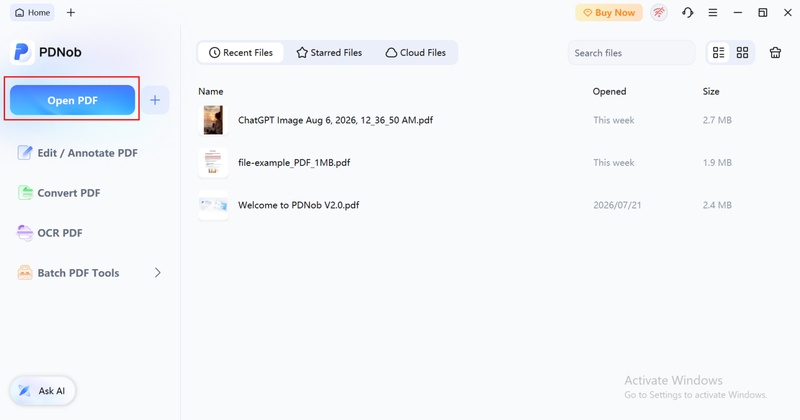Click the Welcome to PDNob thumbnail

(213, 205)
